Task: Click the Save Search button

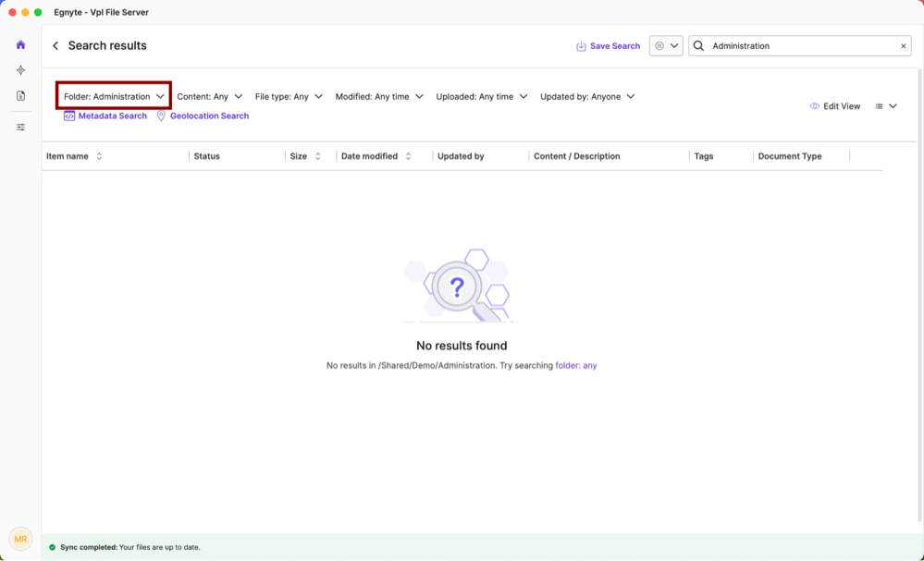Action: click(x=608, y=46)
